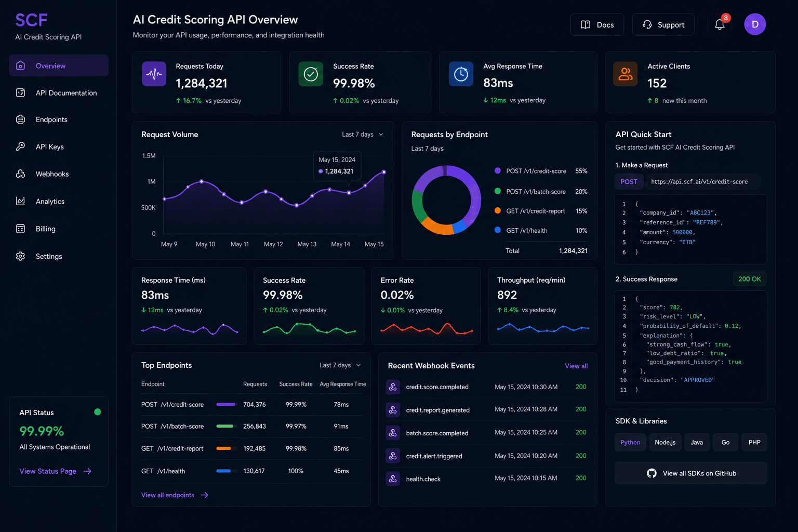Pick the PHP SDK tab
This screenshot has width=798, height=532.
pos(754,442)
